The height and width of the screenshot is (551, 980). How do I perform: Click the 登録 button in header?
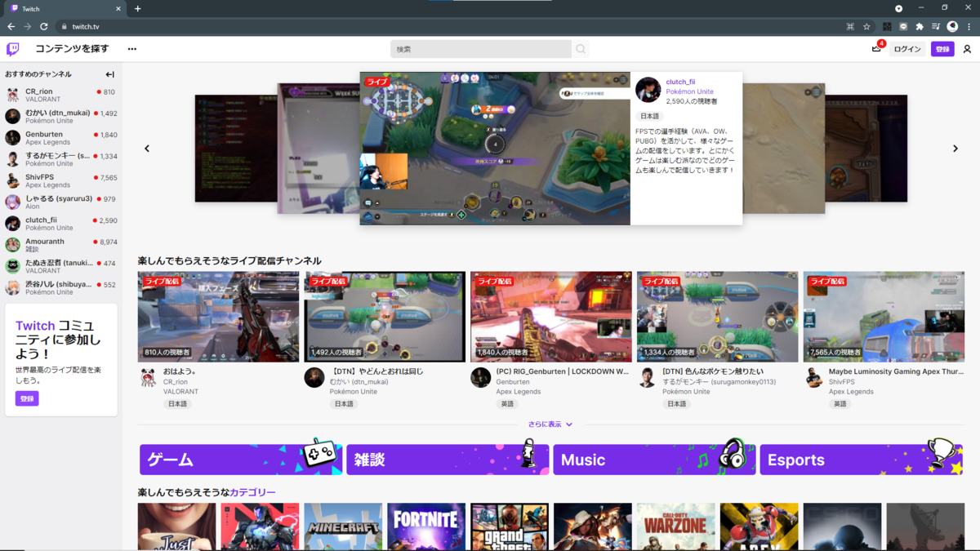pos(942,49)
